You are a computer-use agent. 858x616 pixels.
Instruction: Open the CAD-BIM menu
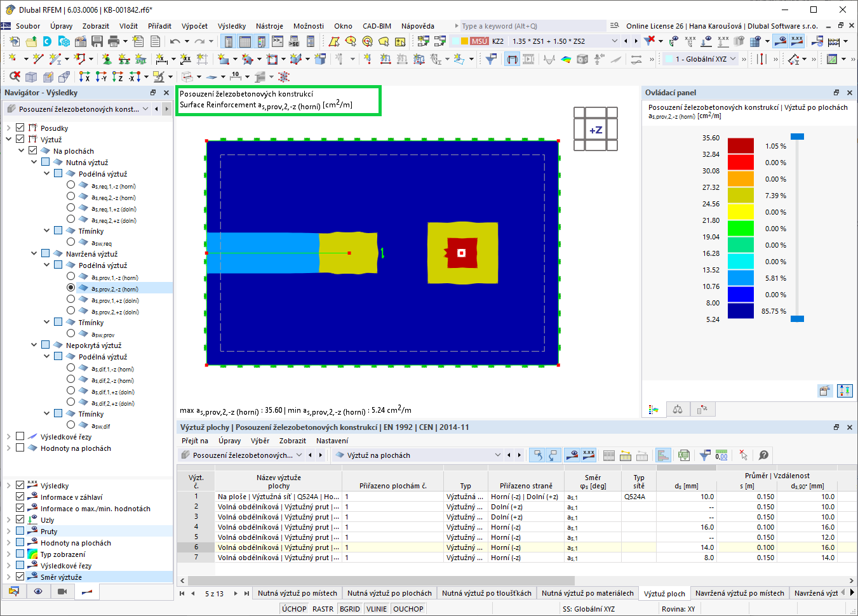377,26
